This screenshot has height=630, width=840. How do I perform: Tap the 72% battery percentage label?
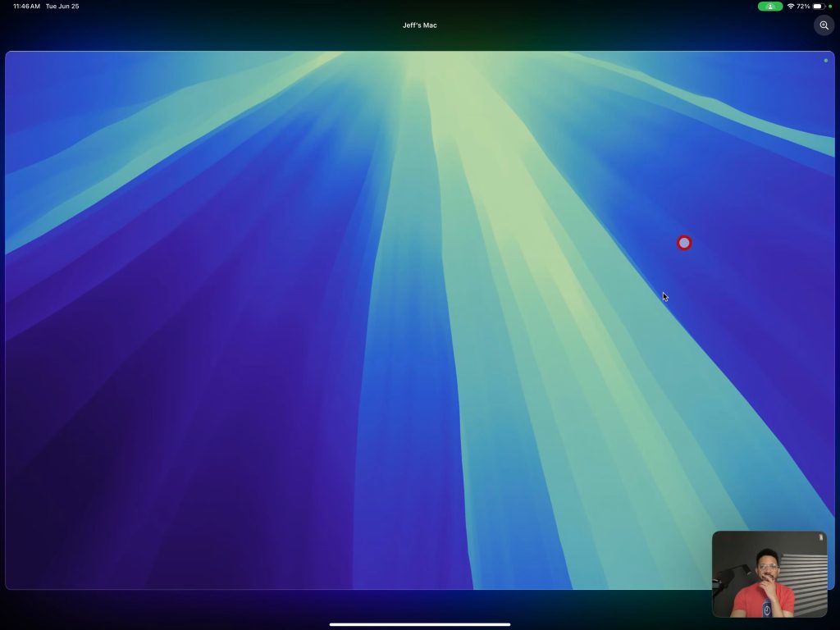pos(803,7)
